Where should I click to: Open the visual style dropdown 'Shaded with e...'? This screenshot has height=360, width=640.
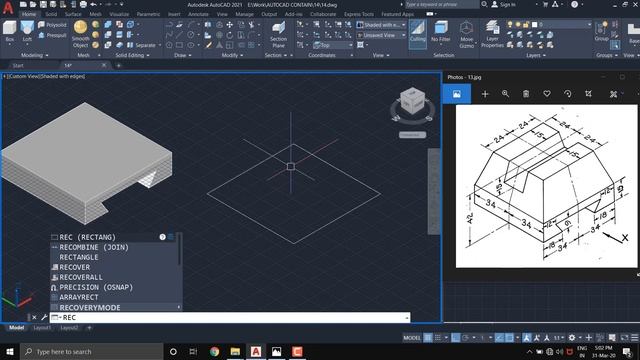pos(381,25)
